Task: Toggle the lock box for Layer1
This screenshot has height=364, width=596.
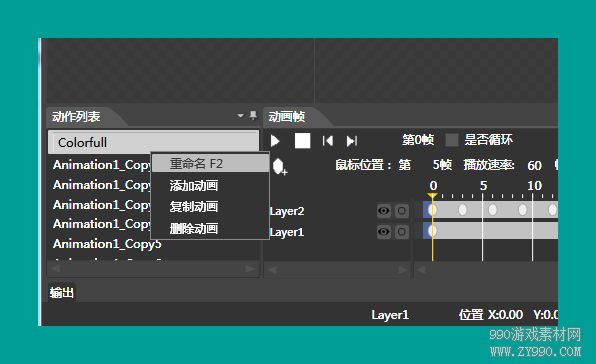Action: 402,232
